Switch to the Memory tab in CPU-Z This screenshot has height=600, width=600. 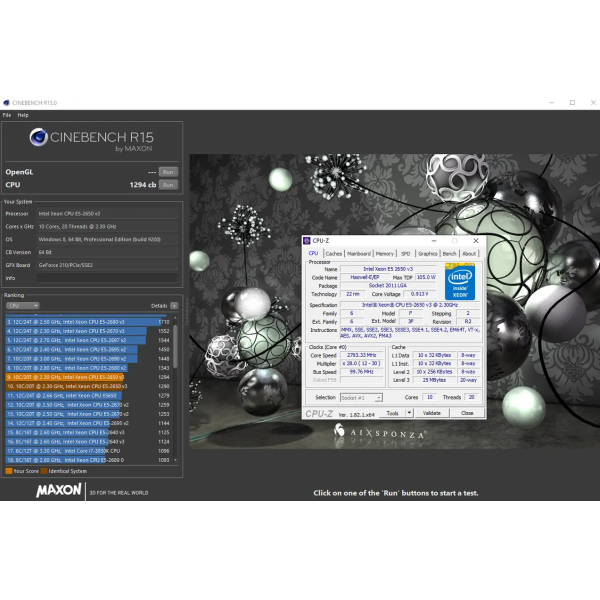pos(385,254)
